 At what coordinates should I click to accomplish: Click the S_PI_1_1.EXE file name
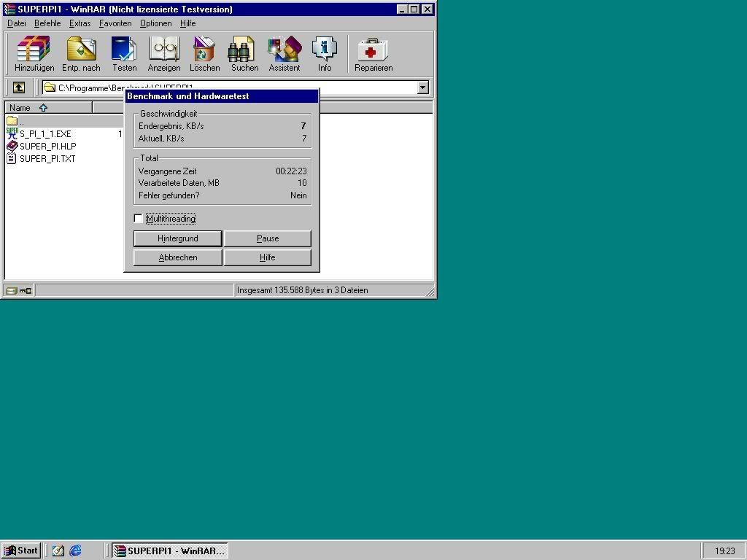point(45,134)
